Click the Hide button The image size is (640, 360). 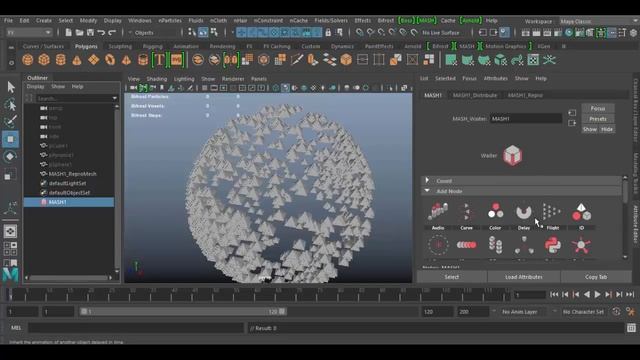click(x=607, y=129)
